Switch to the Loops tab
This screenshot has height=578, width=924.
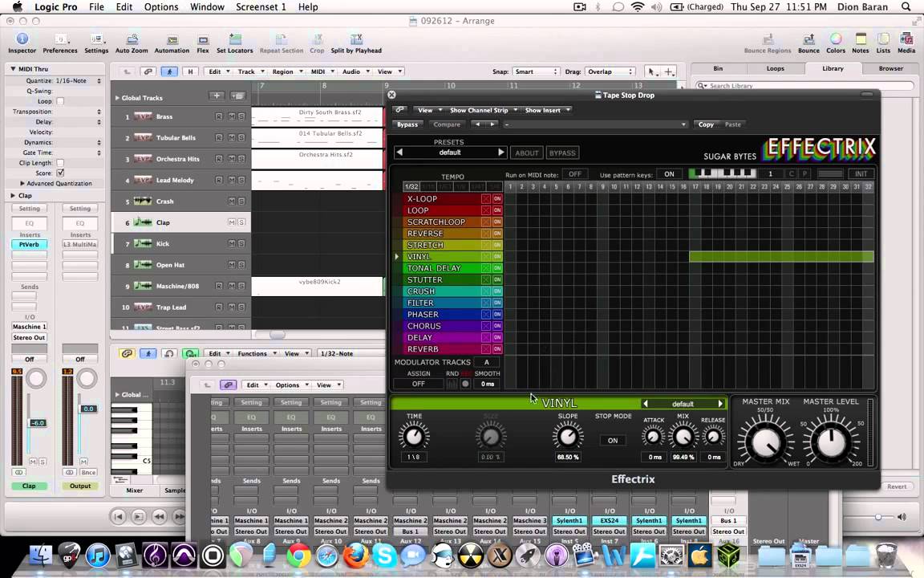point(775,68)
